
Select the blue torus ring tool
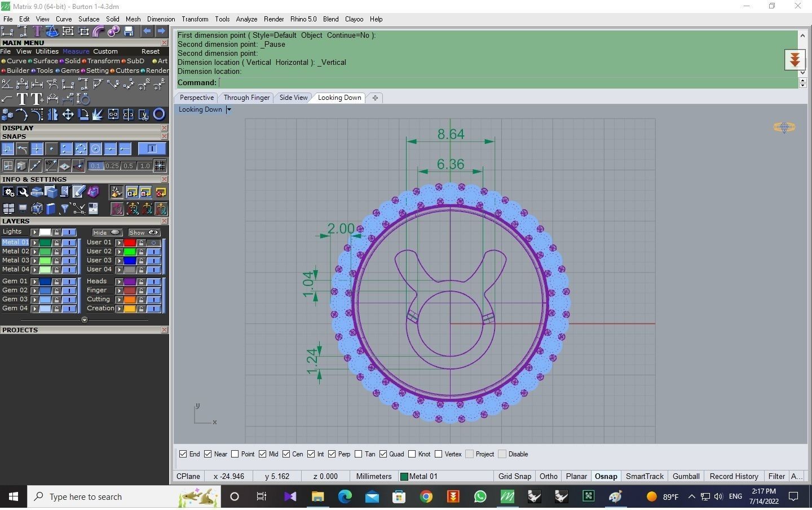(x=159, y=114)
